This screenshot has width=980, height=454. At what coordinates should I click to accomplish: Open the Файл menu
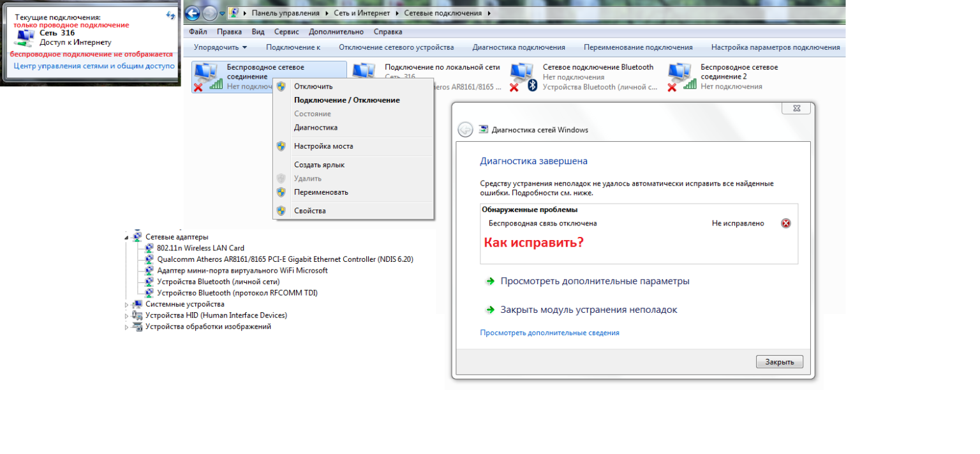tap(198, 32)
